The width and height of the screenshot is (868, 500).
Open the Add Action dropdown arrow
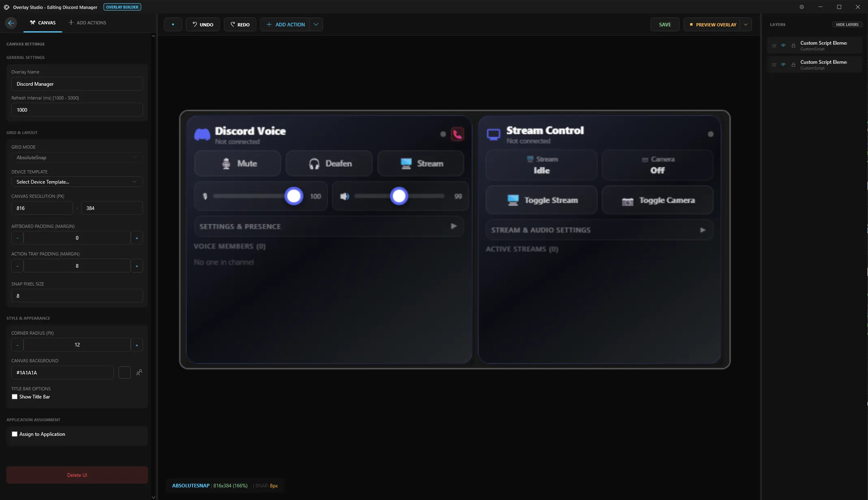click(x=316, y=24)
